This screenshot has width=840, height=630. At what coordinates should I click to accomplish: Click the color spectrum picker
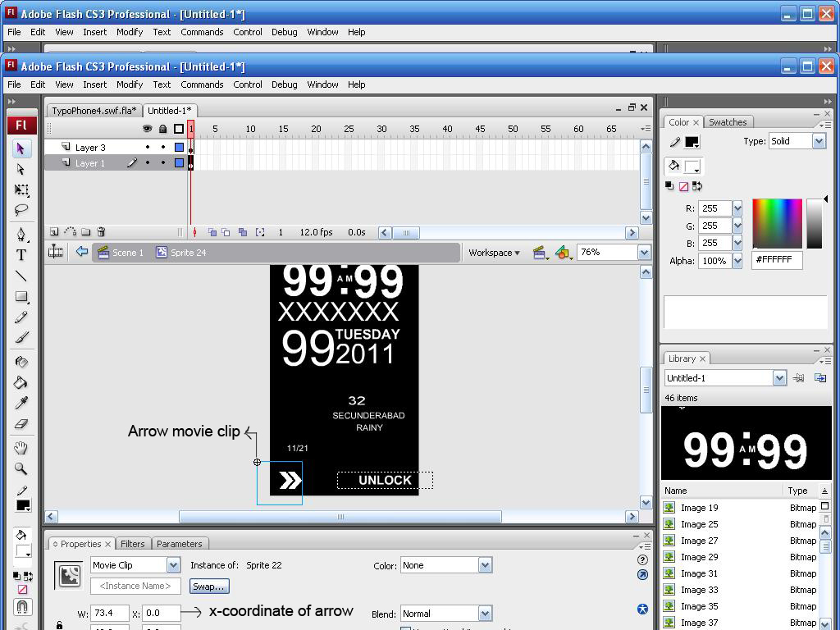(777, 223)
